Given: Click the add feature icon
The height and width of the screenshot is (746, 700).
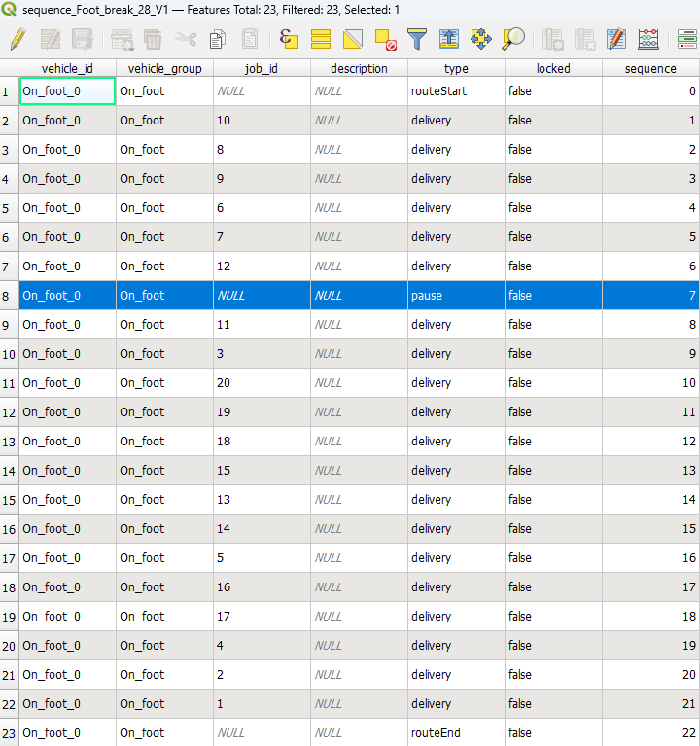Looking at the screenshot, I should [x=122, y=39].
